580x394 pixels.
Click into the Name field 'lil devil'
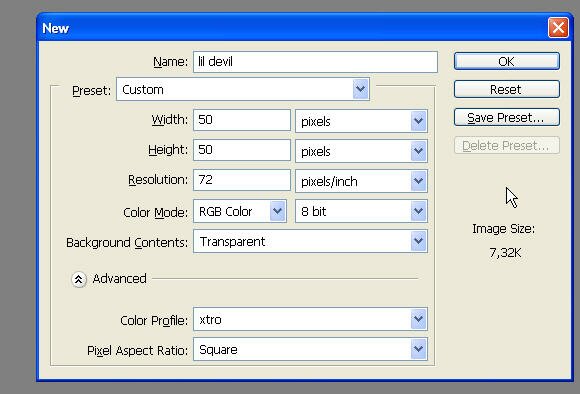click(316, 62)
